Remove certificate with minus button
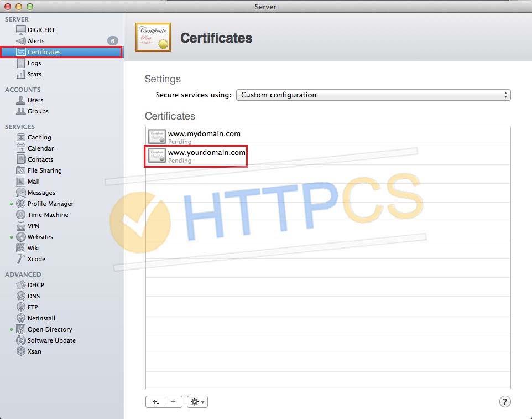Screen dimensions: 532x419 (173, 402)
